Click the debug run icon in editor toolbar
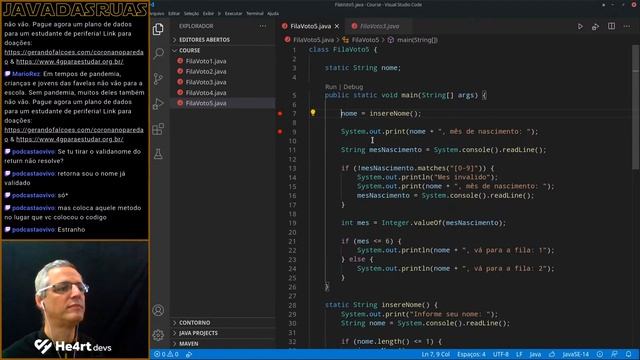The width and height of the screenshot is (640, 360). tap(596, 27)
